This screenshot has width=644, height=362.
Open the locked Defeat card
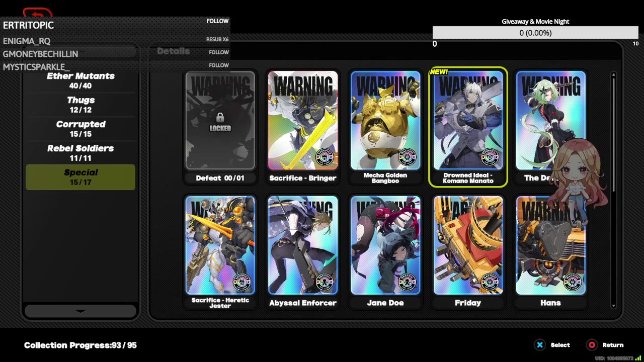220,127
